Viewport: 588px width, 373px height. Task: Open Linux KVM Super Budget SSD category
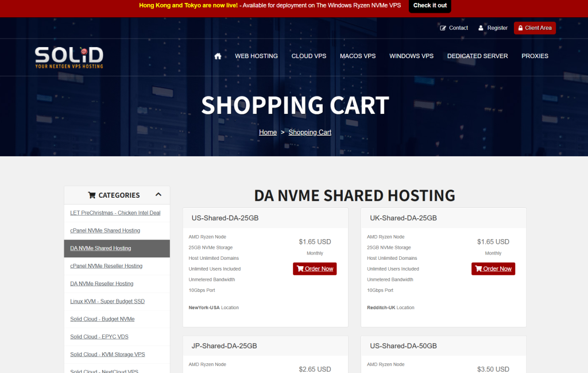[x=107, y=301]
